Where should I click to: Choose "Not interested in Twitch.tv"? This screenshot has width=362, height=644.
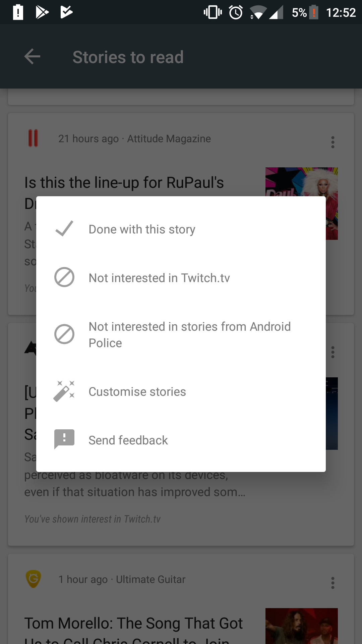[159, 278]
